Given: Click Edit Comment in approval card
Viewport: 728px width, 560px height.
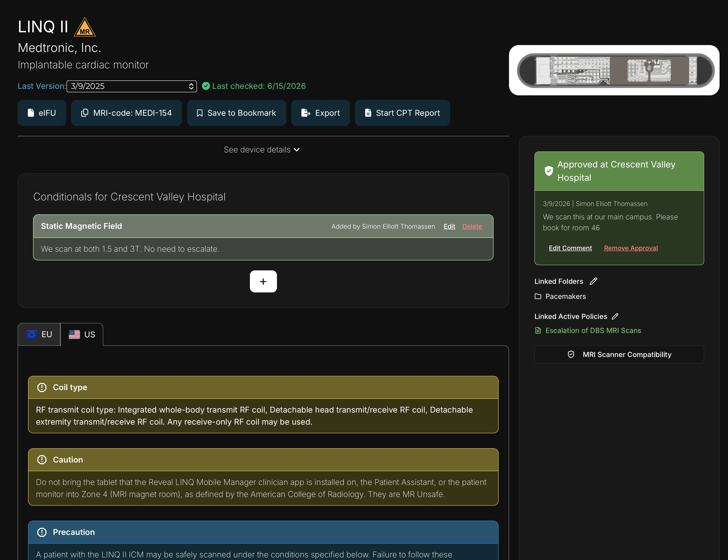Looking at the screenshot, I should 570,248.
